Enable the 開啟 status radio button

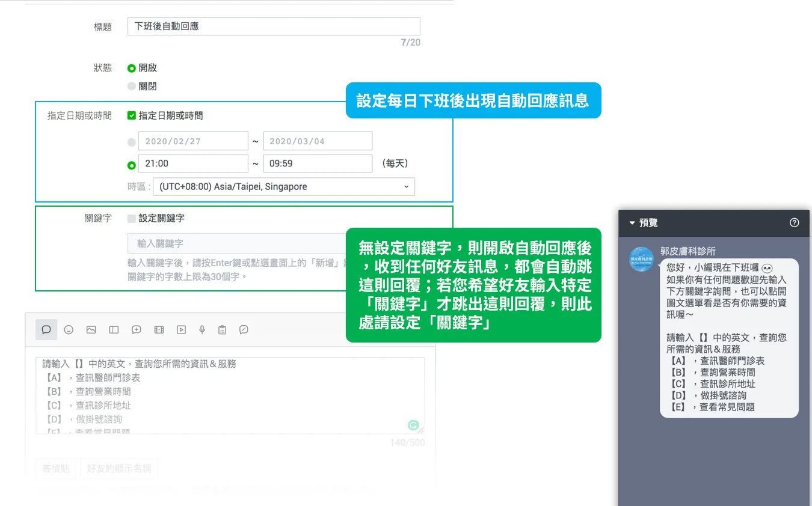point(131,68)
